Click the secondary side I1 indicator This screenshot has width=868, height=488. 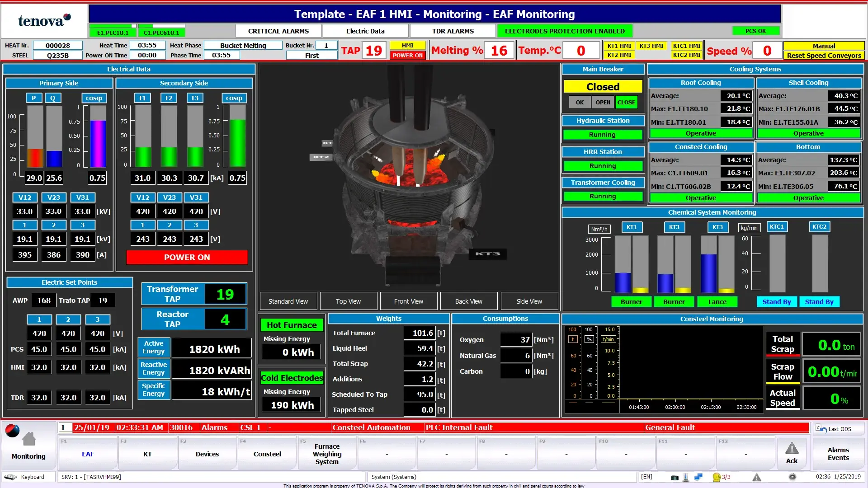(x=142, y=98)
